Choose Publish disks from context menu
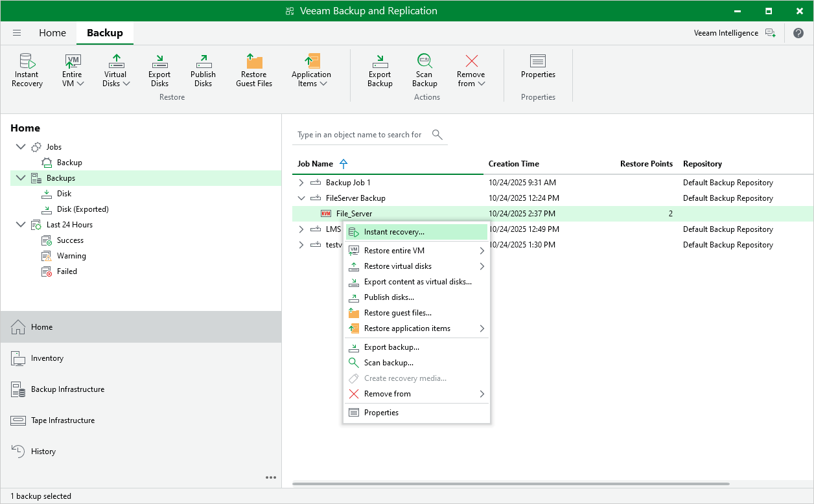814x504 pixels. (417, 297)
